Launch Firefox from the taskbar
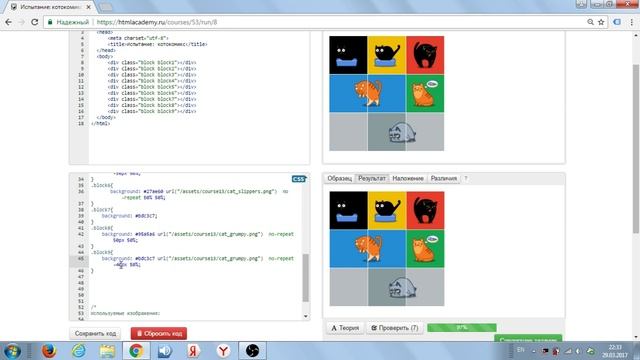This screenshot has height=360, width=640. point(49,351)
